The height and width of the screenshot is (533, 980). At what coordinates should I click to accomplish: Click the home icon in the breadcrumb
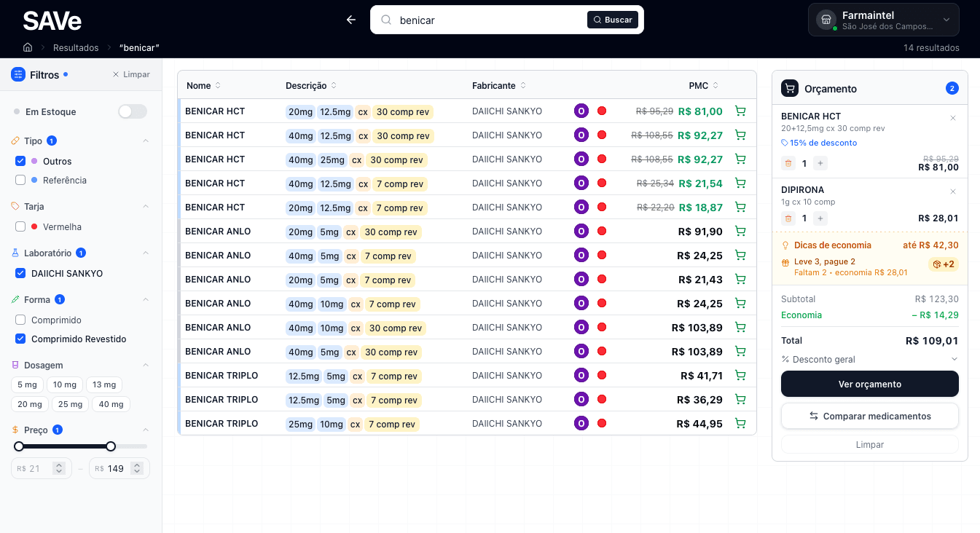28,47
